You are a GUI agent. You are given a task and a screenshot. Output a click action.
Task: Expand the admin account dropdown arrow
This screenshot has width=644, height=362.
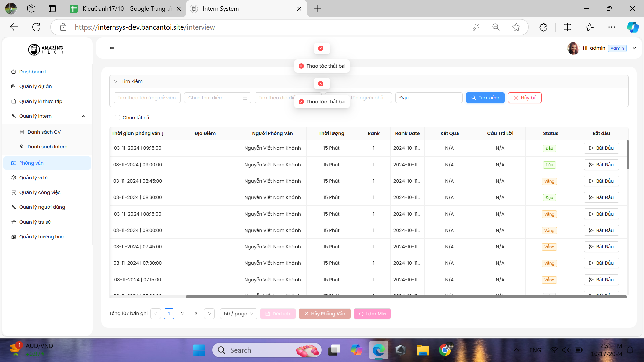[634, 48]
